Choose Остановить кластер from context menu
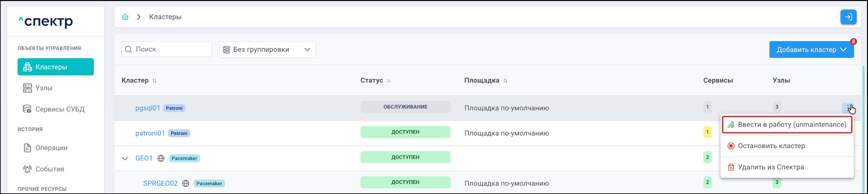This screenshot has height=194, width=868. point(771,146)
